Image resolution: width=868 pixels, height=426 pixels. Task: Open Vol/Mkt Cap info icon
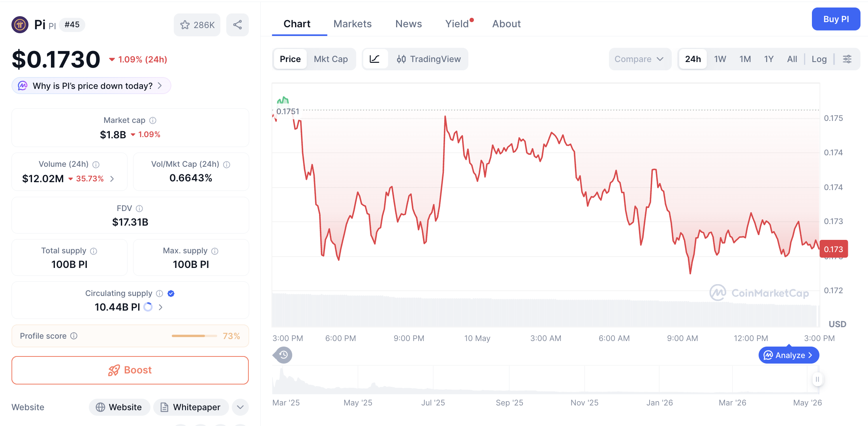tap(227, 164)
